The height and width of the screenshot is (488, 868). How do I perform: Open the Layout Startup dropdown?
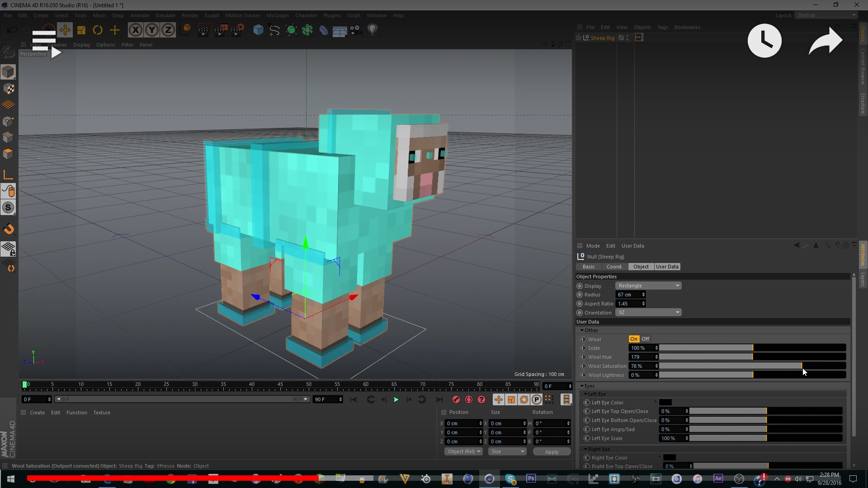pos(826,15)
